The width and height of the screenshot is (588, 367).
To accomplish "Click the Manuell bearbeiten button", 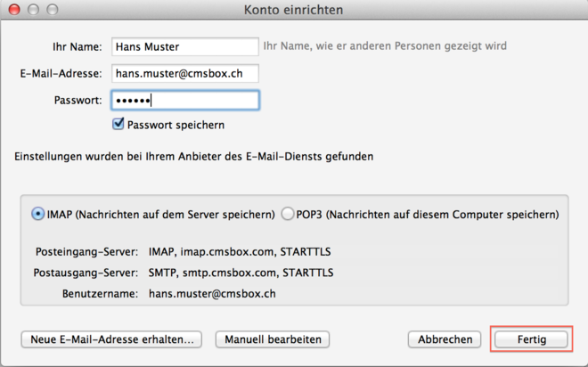I will click(273, 339).
